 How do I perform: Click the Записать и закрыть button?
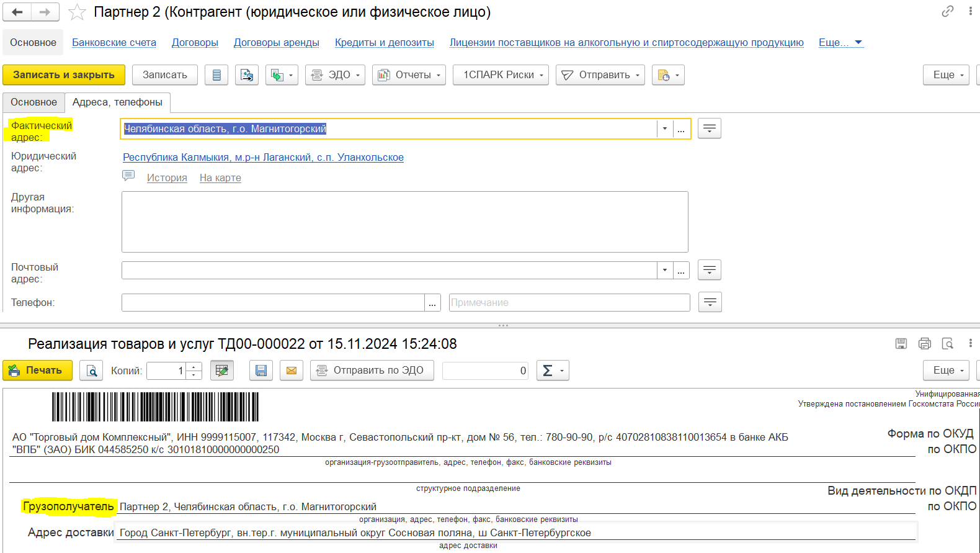(64, 75)
